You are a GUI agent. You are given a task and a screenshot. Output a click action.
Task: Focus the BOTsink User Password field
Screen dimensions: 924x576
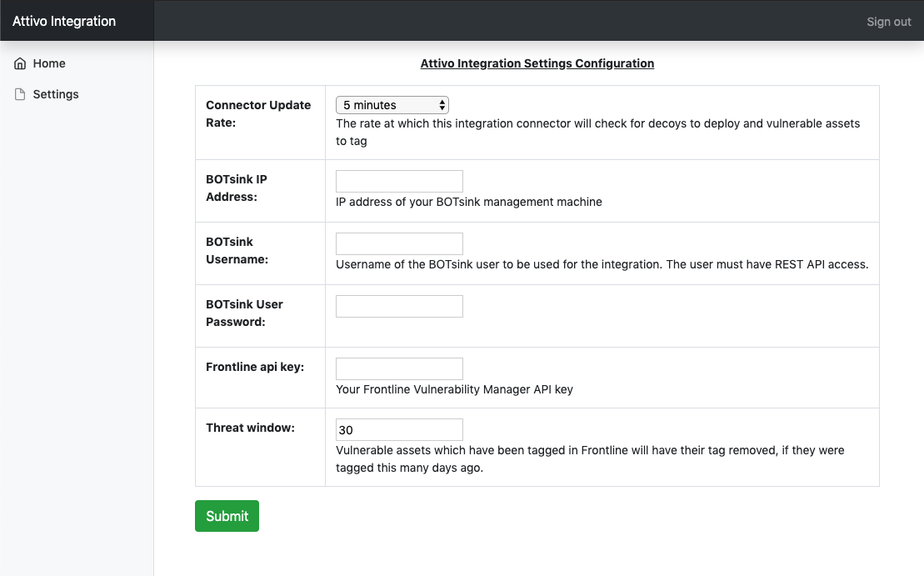point(400,306)
